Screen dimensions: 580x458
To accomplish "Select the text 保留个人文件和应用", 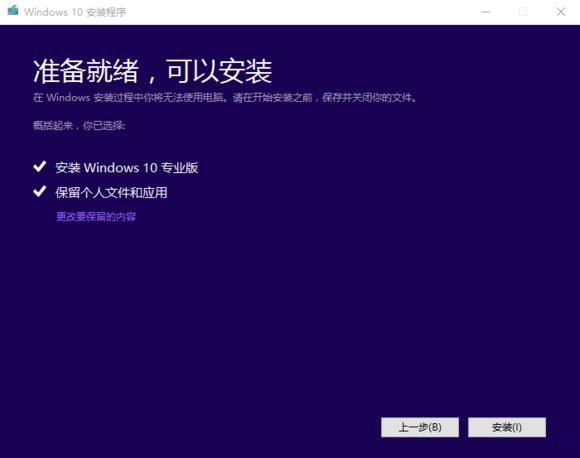I will 111,192.
